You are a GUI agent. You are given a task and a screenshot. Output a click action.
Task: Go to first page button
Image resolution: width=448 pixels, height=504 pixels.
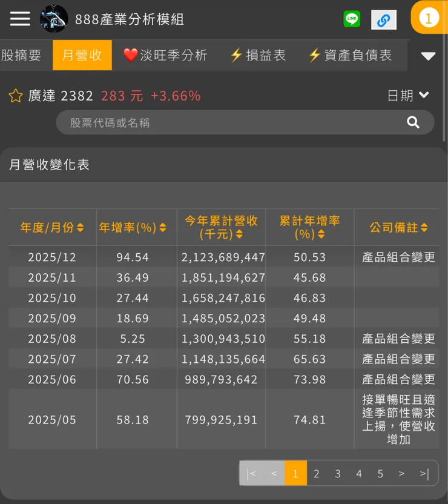click(251, 473)
